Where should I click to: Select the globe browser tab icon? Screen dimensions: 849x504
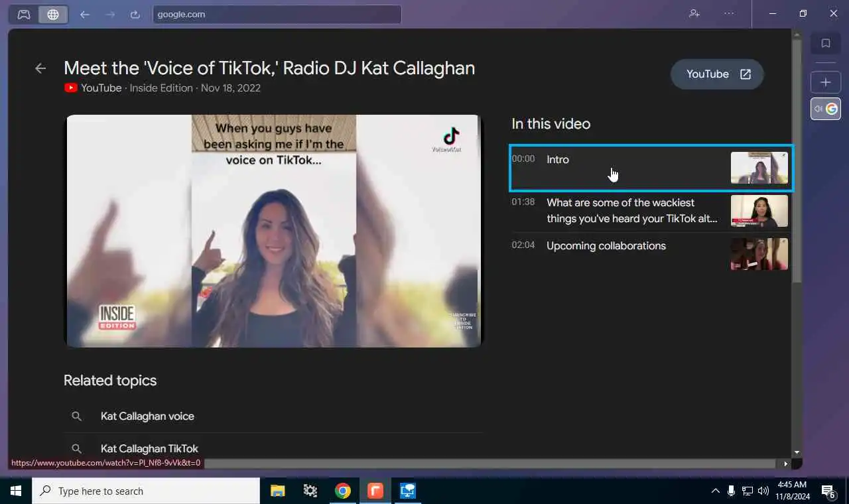pos(53,14)
